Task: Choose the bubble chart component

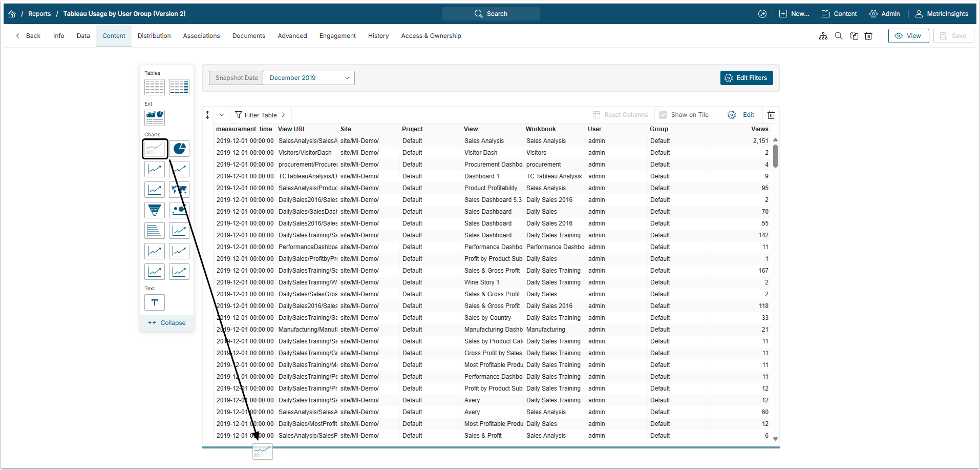Action: 179,210
